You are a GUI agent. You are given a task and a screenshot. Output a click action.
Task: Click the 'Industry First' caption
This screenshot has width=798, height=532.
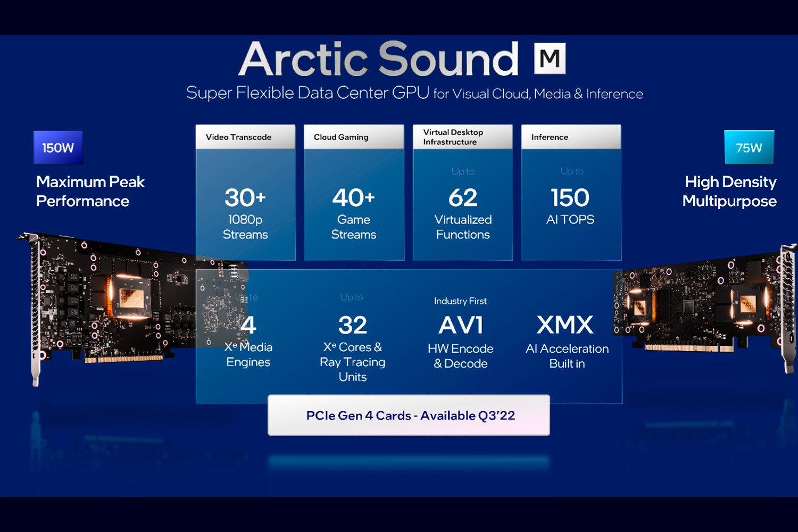[460, 301]
